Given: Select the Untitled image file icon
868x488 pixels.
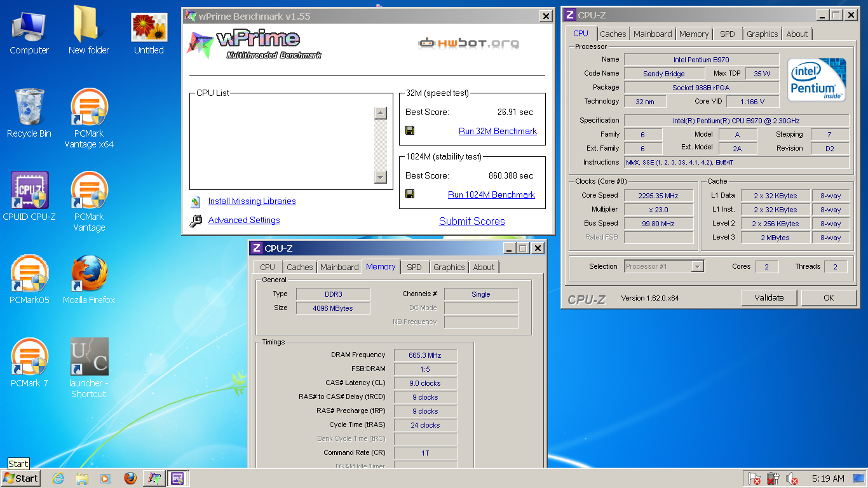Looking at the screenshot, I should (149, 34).
